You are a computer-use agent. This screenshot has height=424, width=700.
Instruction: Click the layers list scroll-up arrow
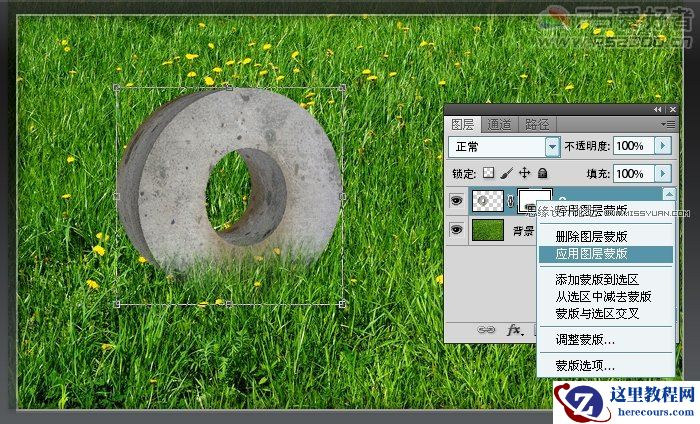pyautogui.click(x=669, y=194)
